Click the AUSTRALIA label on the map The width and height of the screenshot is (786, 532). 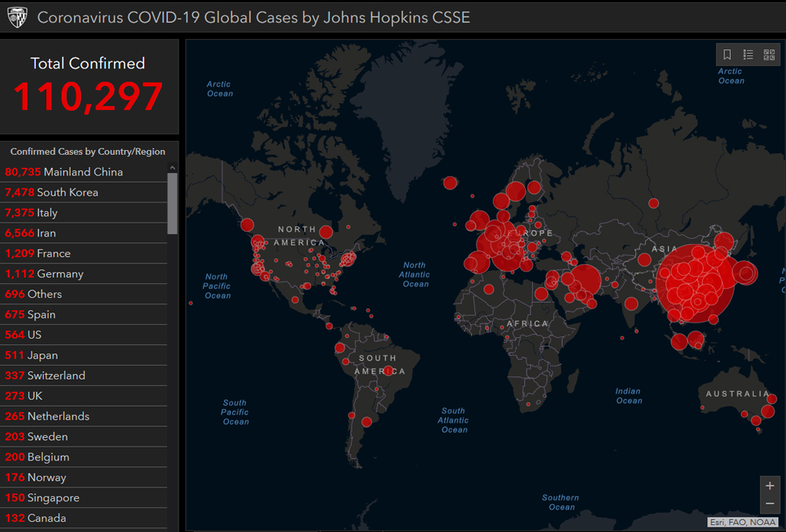(x=738, y=393)
